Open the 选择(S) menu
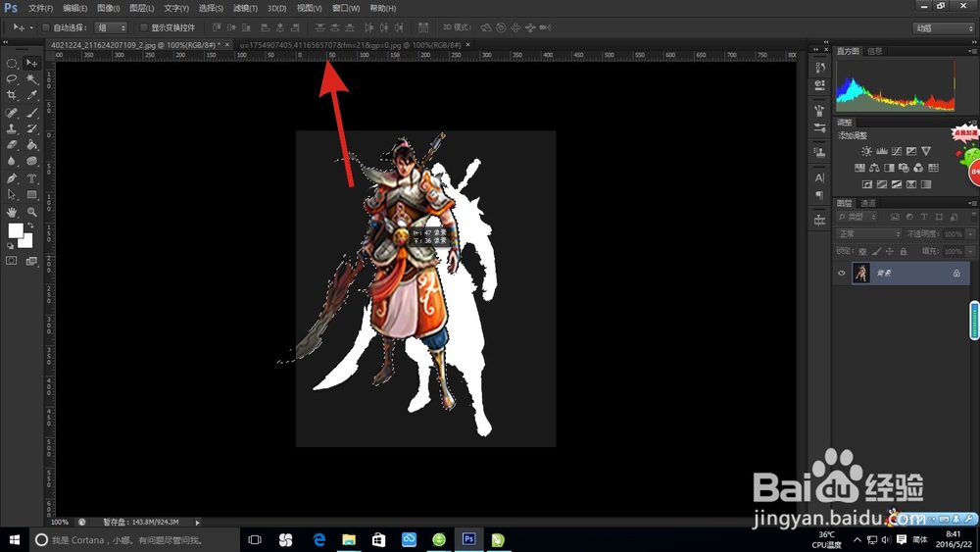The width and height of the screenshot is (980, 552). [x=211, y=8]
